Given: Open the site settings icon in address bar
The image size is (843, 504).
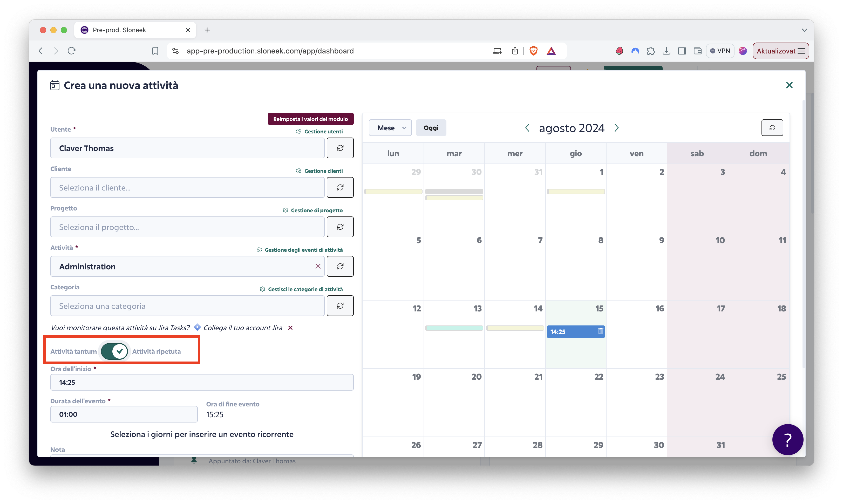Looking at the screenshot, I should [x=175, y=51].
